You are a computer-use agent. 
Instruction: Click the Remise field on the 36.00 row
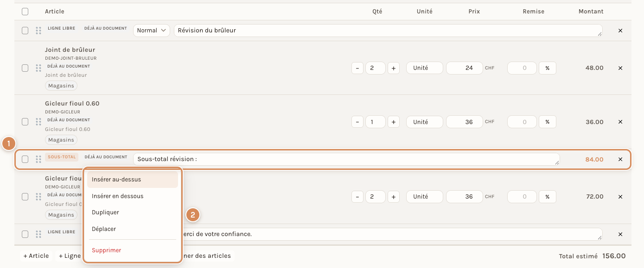[522, 122]
